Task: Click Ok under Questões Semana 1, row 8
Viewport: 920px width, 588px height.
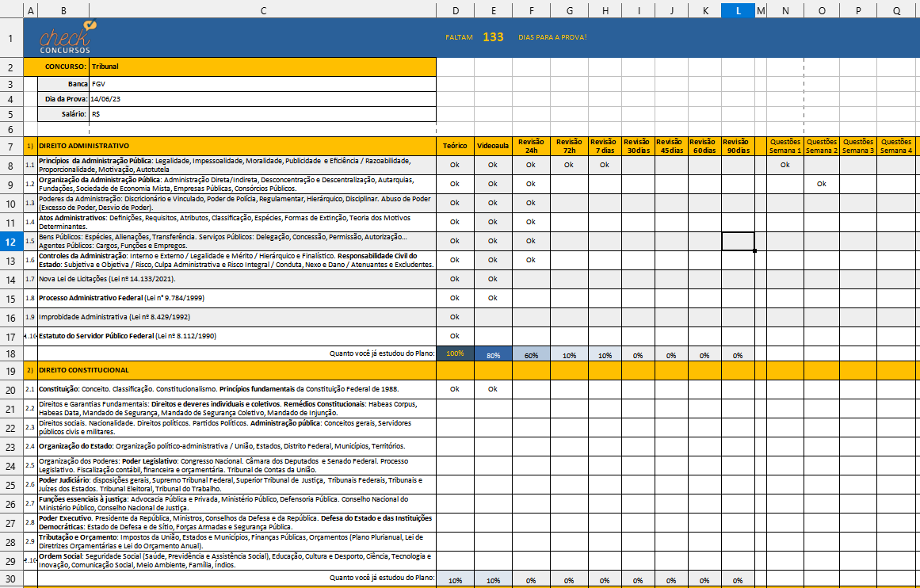Action: point(785,165)
